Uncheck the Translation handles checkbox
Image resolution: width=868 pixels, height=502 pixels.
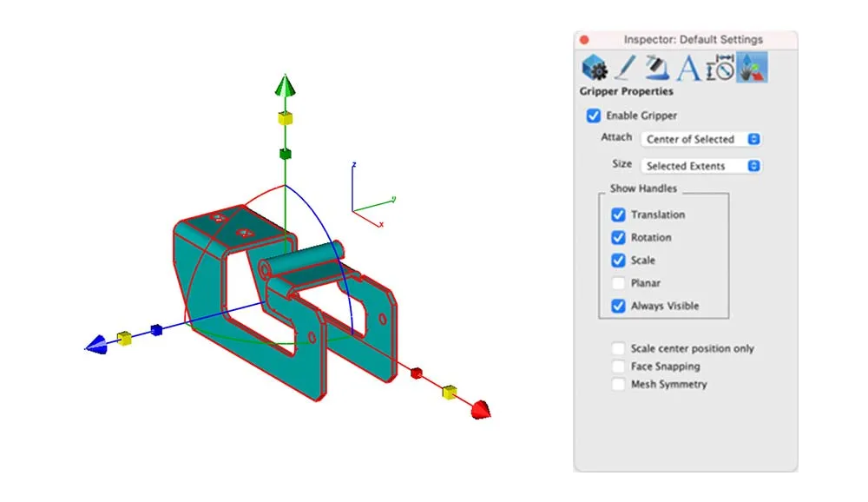click(x=618, y=215)
